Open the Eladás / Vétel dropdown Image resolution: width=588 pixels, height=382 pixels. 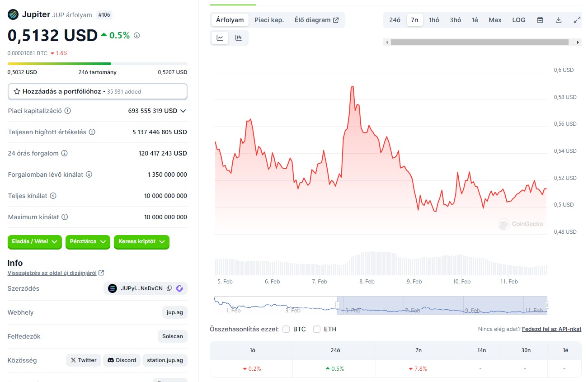point(35,242)
